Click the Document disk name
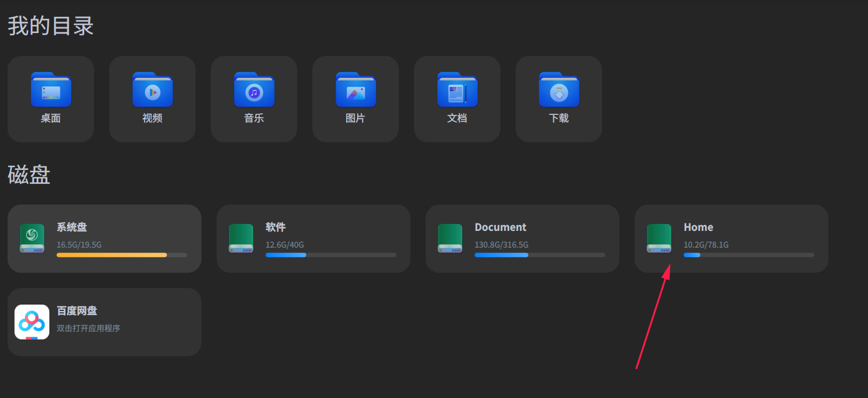This screenshot has width=868, height=398. point(500,227)
